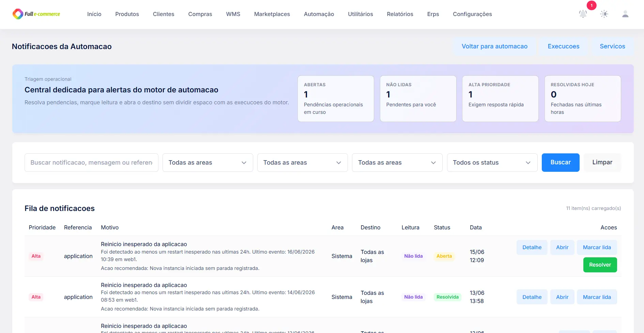Select the Não lidas summary card
Viewport: 644px width, 333px height.
tap(418, 99)
